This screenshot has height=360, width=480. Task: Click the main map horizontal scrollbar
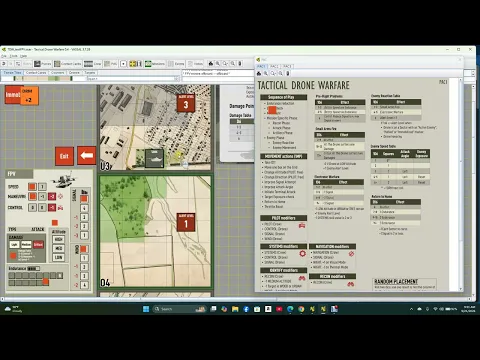point(237,299)
